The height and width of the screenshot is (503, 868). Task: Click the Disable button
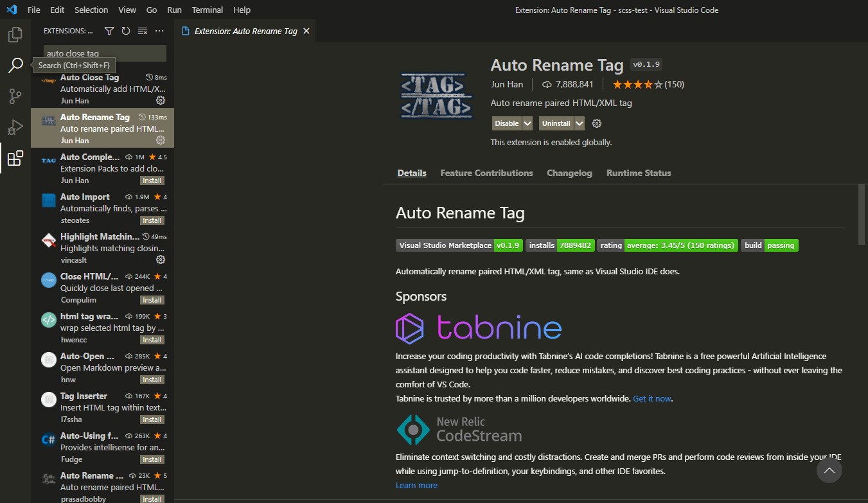(507, 123)
